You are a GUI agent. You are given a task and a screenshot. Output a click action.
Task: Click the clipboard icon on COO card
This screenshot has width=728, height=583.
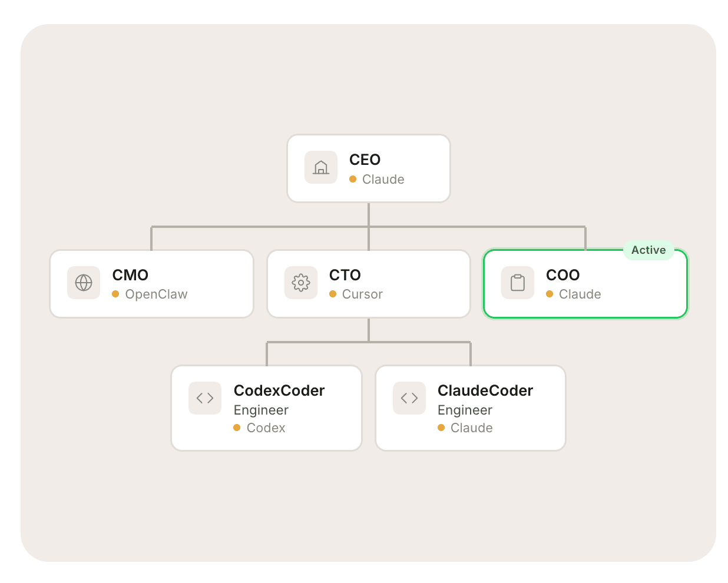[x=518, y=283]
